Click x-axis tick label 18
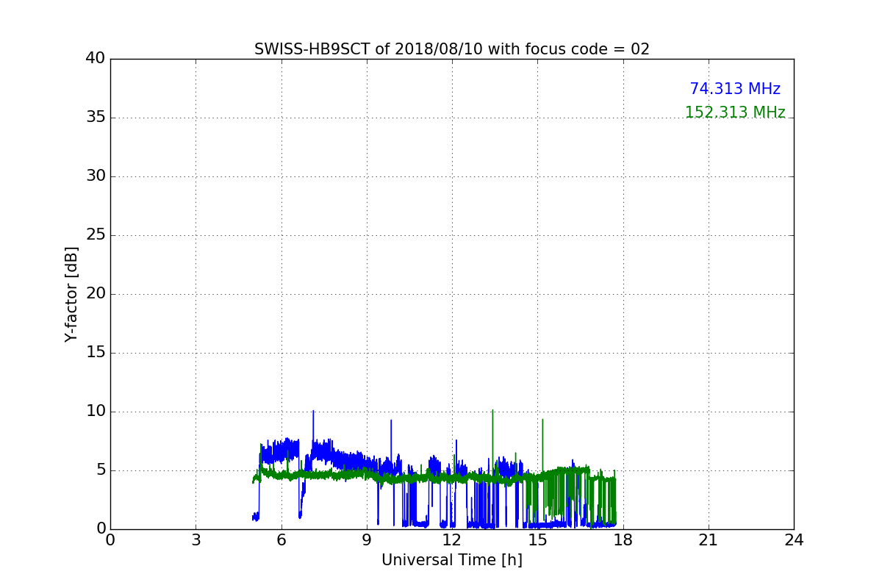Image resolution: width=882 pixels, height=588 pixels. pyautogui.click(x=623, y=540)
